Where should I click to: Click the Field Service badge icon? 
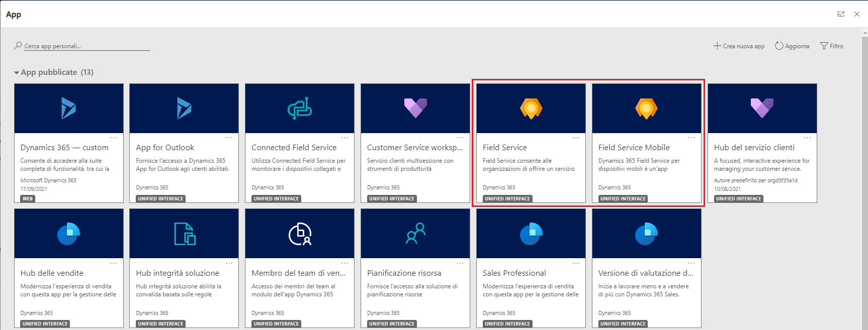[x=531, y=108]
